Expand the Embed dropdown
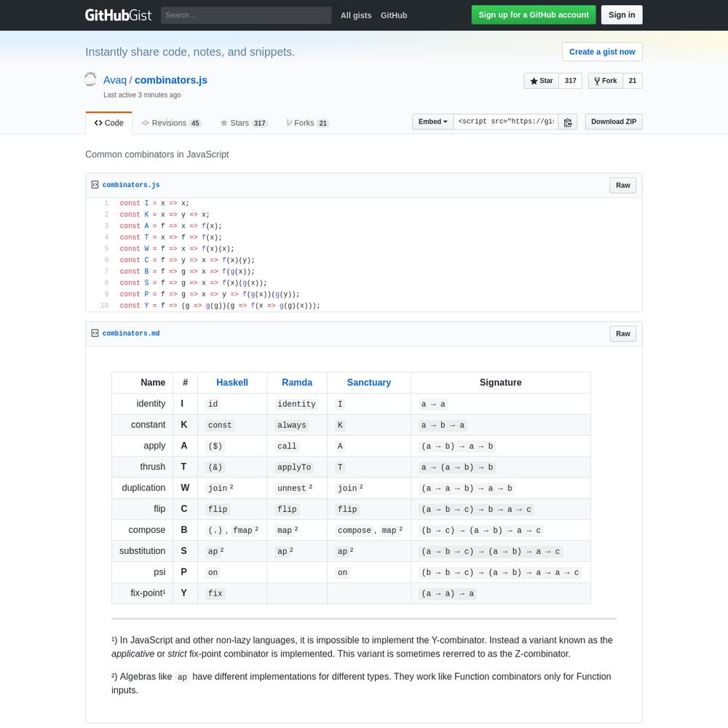Viewport: 728px width, 728px height. coord(432,122)
